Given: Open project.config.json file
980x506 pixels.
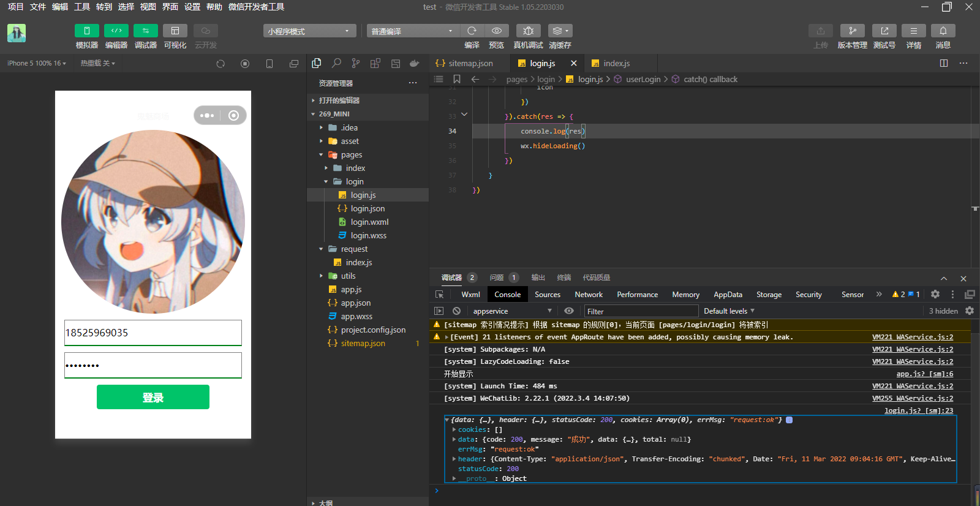Looking at the screenshot, I should coord(367,330).
